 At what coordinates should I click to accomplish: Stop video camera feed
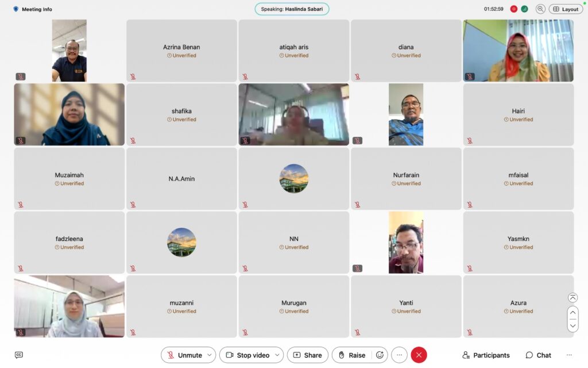pos(247,355)
